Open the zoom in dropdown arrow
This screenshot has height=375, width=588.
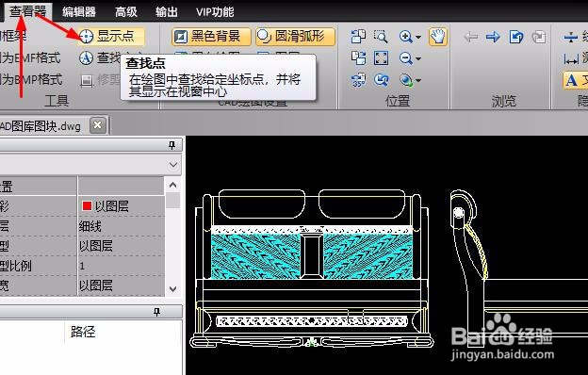click(418, 37)
